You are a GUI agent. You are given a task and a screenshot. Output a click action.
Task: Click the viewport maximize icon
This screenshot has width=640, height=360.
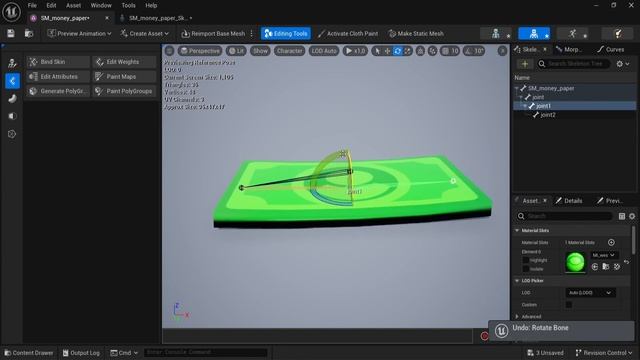tap(502, 51)
